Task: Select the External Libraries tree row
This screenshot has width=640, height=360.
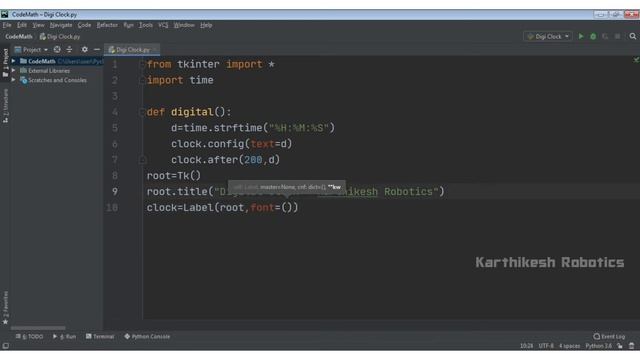Action: (57, 70)
